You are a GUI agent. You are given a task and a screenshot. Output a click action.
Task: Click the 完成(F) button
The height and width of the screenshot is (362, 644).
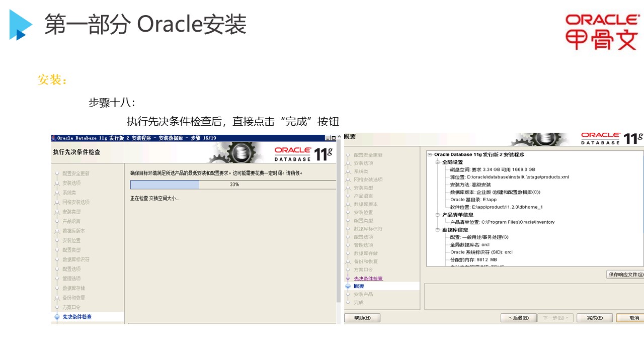pos(595,318)
